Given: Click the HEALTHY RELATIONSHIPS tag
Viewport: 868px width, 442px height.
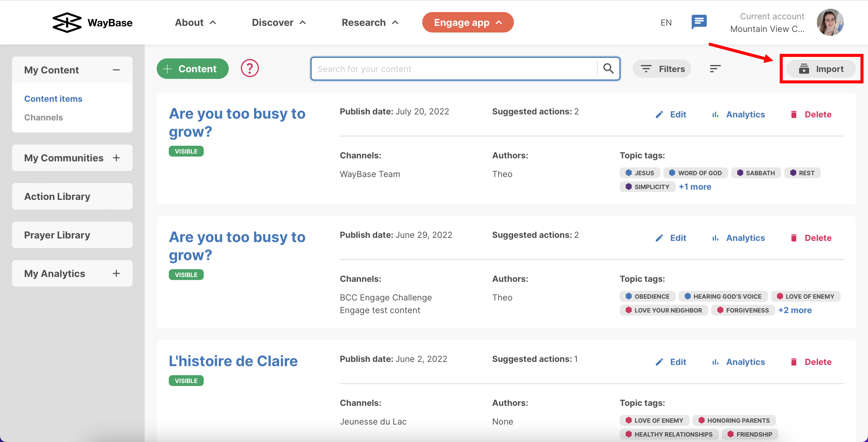Looking at the screenshot, I should pos(669,434).
